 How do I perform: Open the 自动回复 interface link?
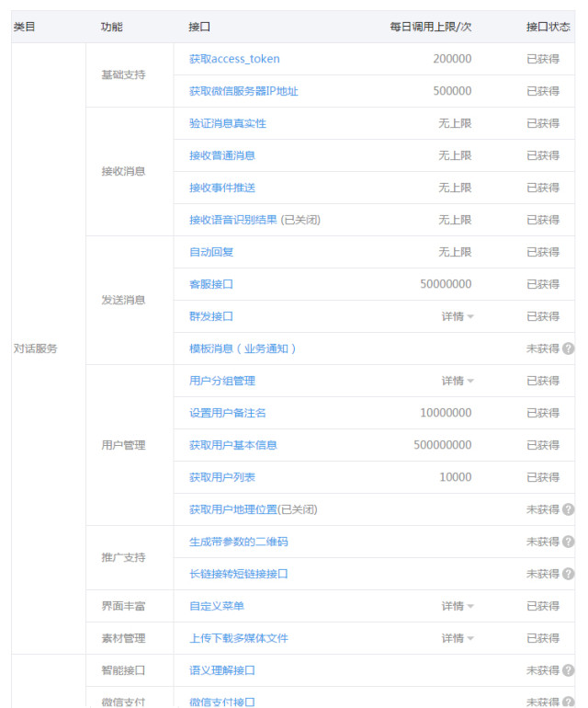[x=210, y=252]
